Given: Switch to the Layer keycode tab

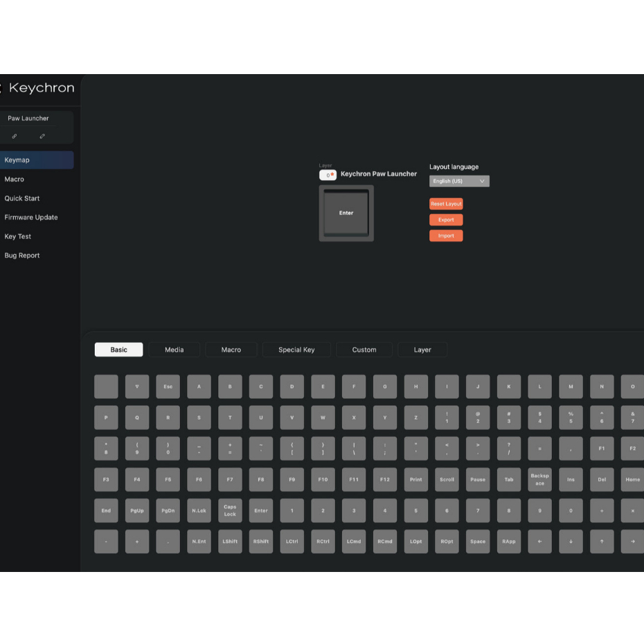Looking at the screenshot, I should [x=422, y=350].
